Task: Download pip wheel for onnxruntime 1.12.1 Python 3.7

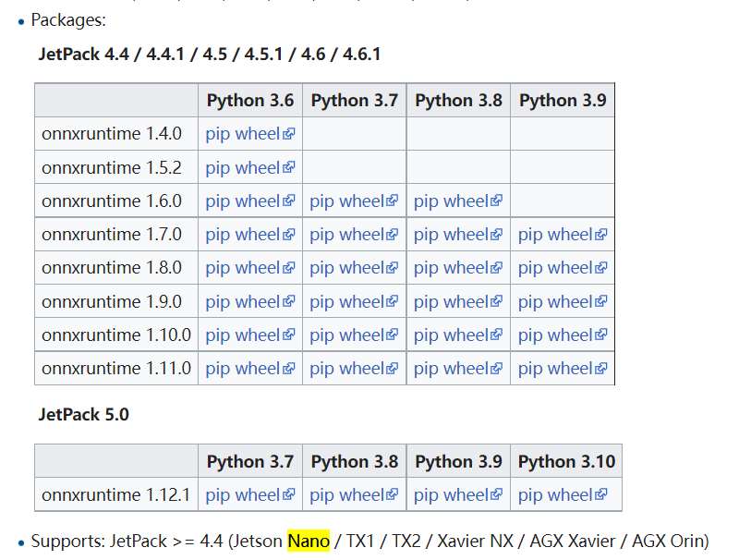Action: click(x=242, y=494)
